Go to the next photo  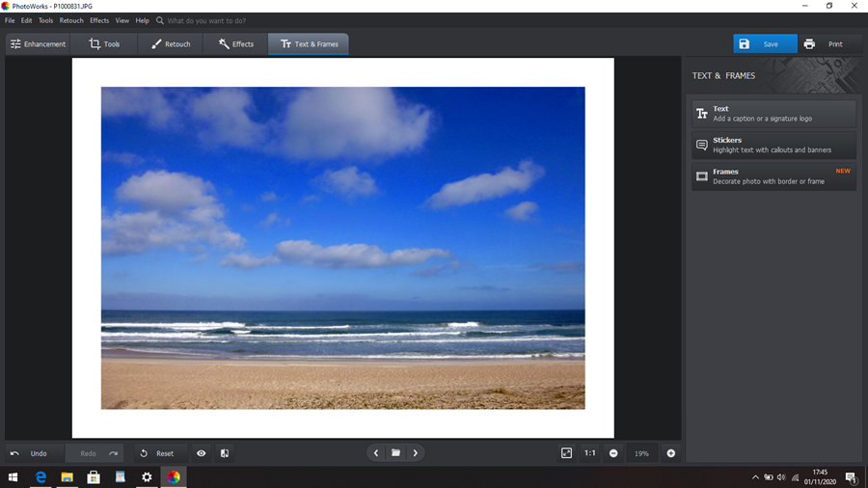click(x=416, y=453)
